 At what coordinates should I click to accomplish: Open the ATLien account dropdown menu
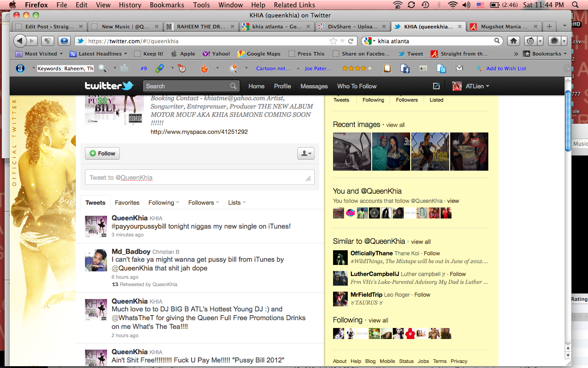coord(472,86)
